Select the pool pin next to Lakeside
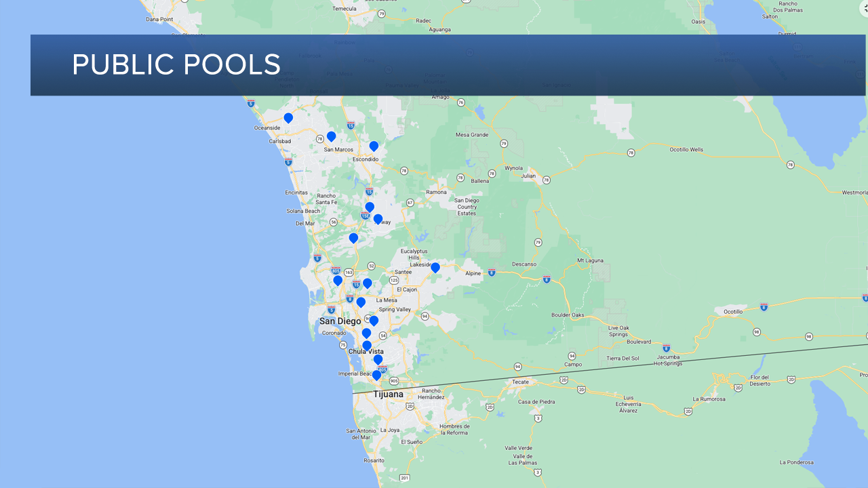868x488 pixels. coord(435,268)
